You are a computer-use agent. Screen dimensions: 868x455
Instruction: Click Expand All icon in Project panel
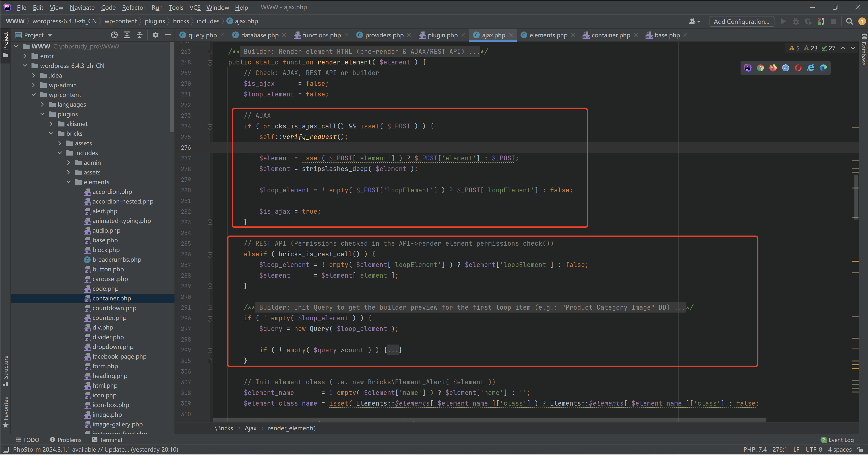pos(127,35)
